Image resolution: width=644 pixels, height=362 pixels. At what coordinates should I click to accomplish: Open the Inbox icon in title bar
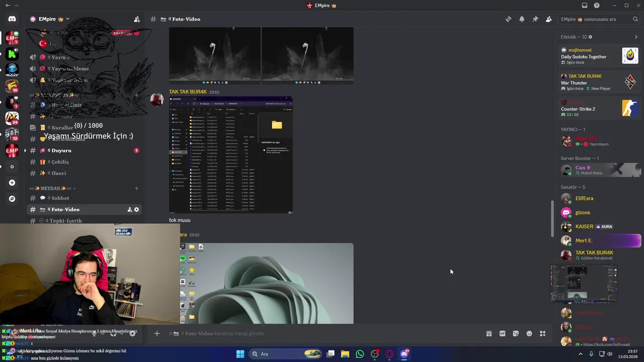(584, 6)
